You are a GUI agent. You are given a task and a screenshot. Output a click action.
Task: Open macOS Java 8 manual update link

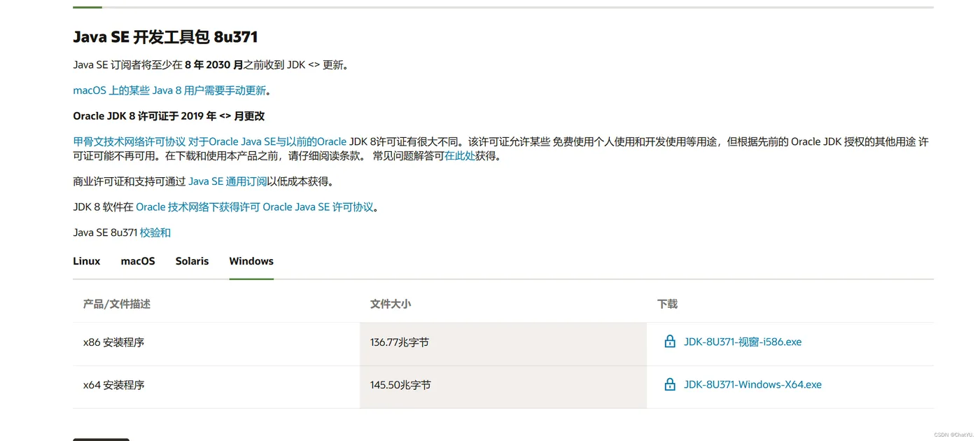tap(169, 90)
